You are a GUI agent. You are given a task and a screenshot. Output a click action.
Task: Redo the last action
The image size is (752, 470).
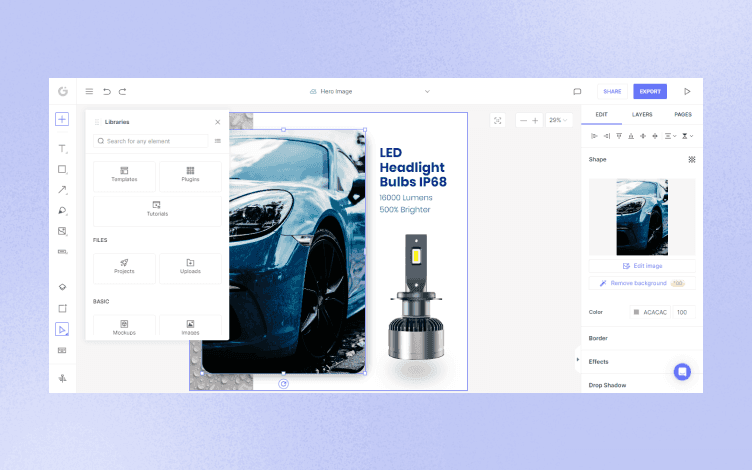pos(123,91)
